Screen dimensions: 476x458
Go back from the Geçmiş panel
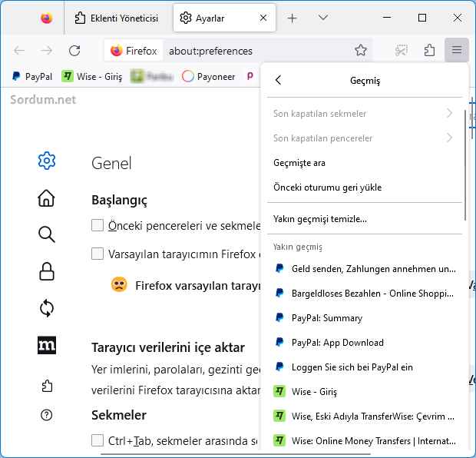(x=279, y=80)
